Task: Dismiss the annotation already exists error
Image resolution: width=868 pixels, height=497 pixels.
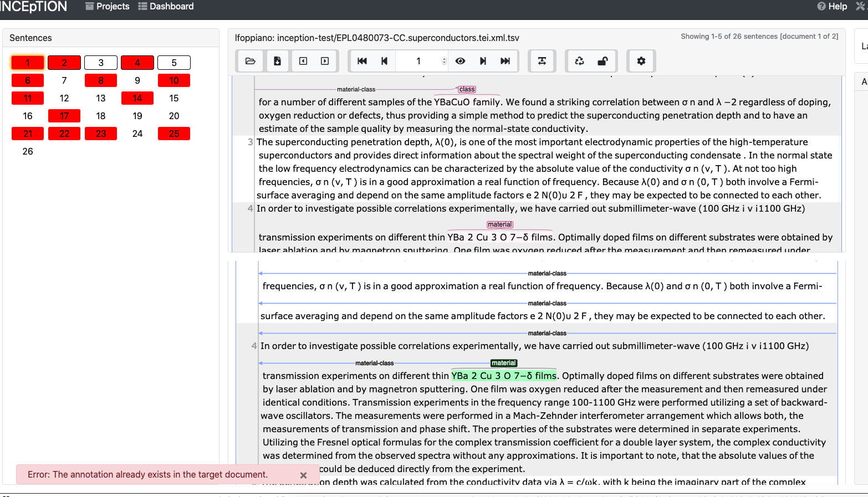Action: tap(303, 475)
